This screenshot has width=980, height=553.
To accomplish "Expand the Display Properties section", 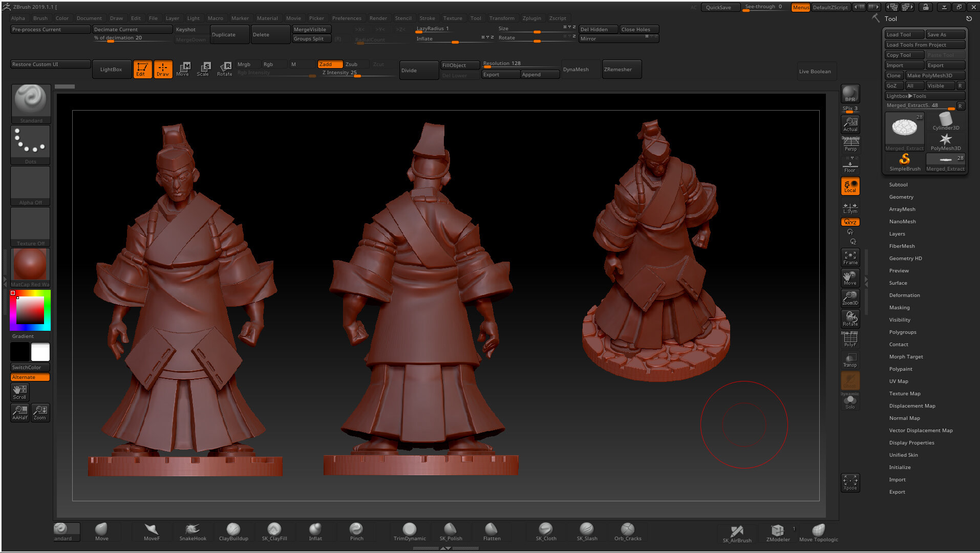I will pyautogui.click(x=911, y=443).
